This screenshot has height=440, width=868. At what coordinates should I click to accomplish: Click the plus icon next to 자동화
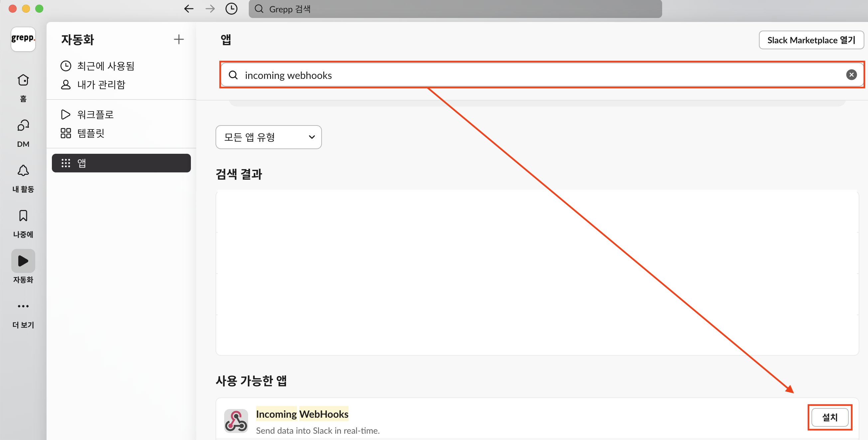(179, 40)
